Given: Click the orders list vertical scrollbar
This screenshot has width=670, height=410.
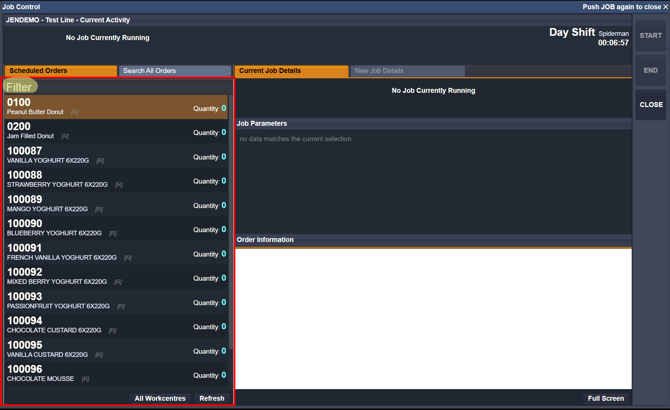Looking at the screenshot, I should pos(231,222).
